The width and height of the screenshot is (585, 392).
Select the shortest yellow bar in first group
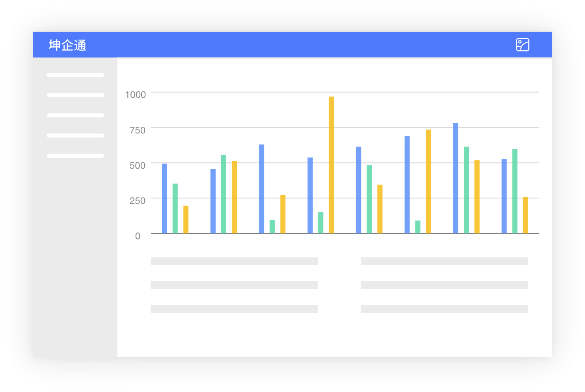(x=186, y=219)
